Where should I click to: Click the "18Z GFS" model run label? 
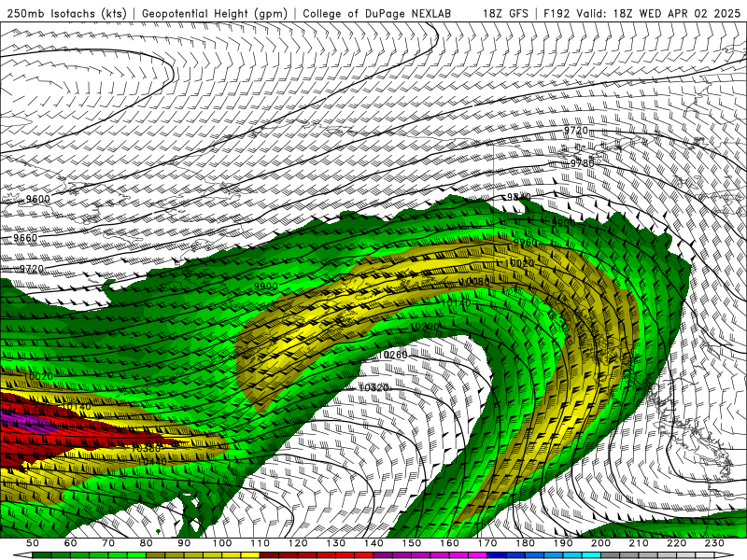pyautogui.click(x=505, y=13)
